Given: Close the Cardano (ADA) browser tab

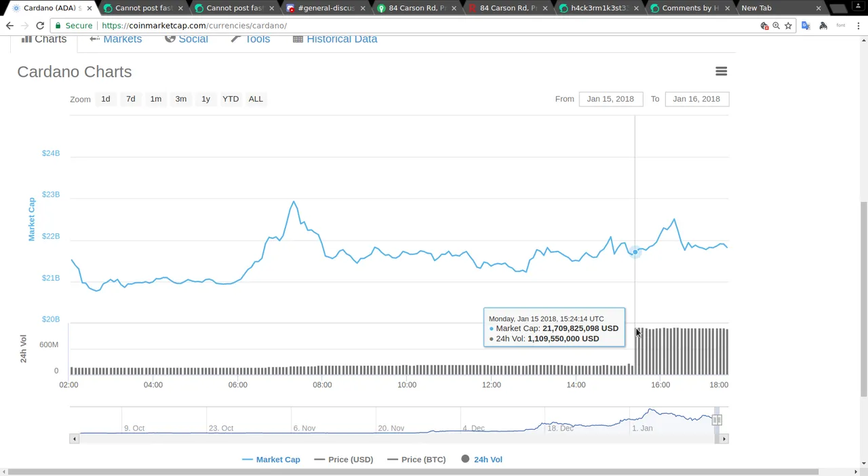Looking at the screenshot, I should pyautogui.click(x=89, y=8).
